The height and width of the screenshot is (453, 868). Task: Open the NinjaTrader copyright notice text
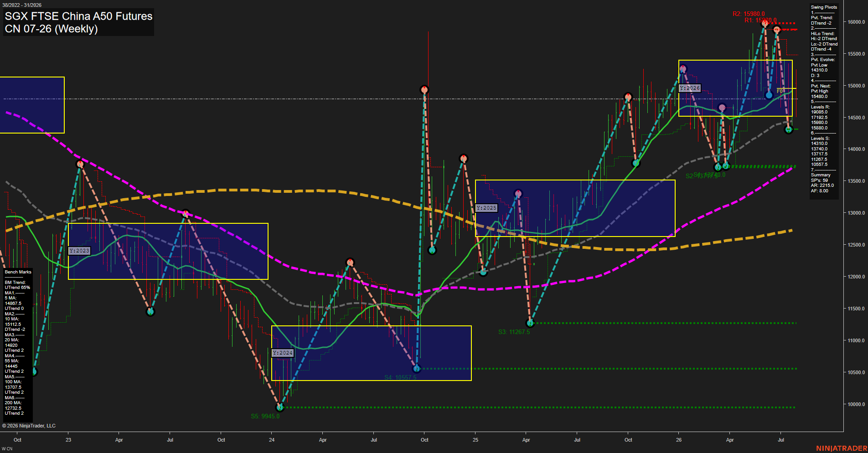point(29,426)
